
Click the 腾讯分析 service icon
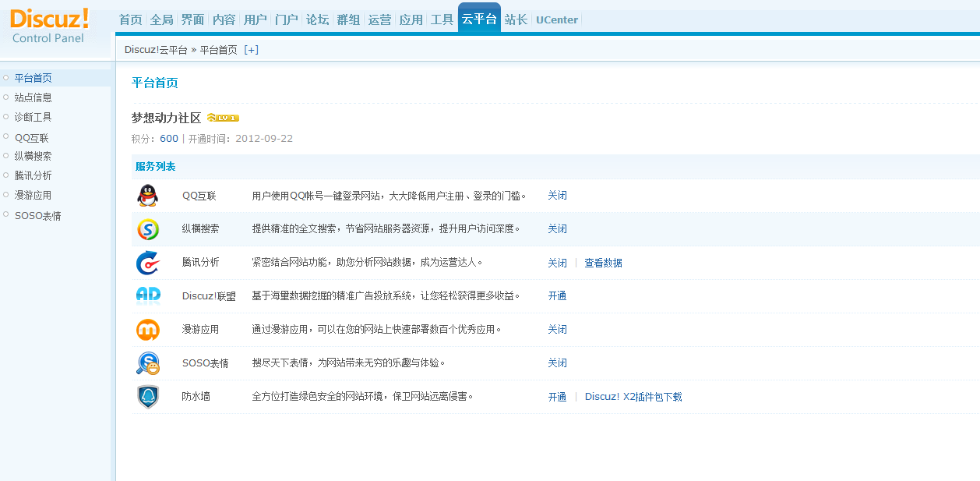click(148, 263)
